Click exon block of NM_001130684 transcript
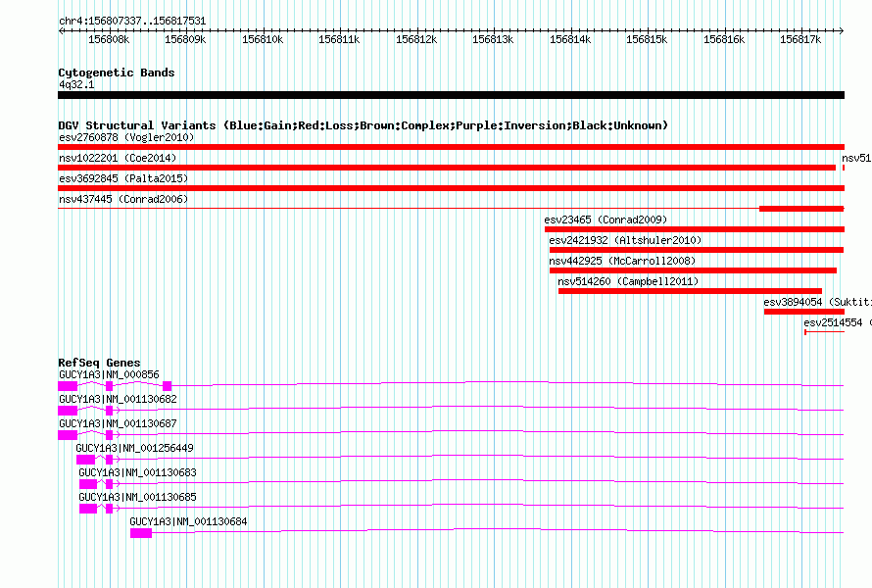This screenshot has width=872, height=588. tap(141, 533)
